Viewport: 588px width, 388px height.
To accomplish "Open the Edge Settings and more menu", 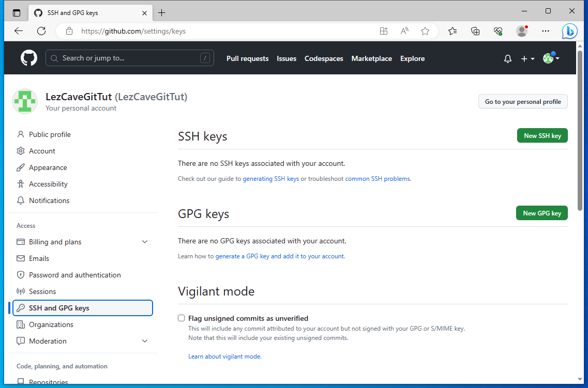I will click(546, 31).
